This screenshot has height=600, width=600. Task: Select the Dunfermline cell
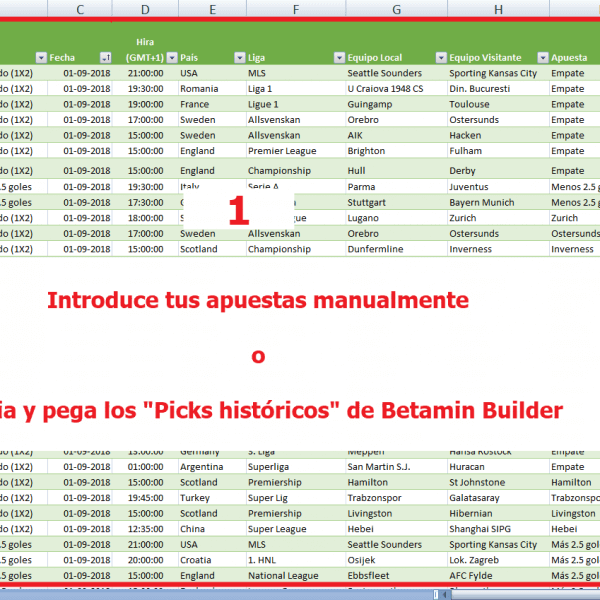click(x=396, y=249)
